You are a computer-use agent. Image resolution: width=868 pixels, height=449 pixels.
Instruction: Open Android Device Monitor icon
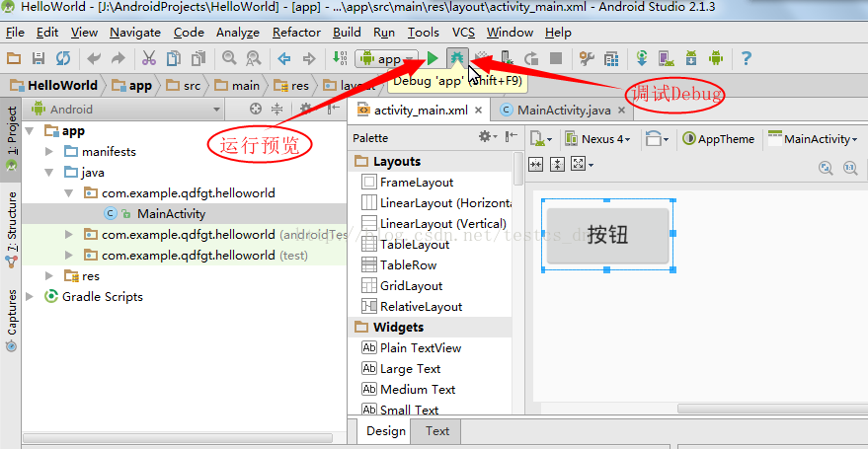(x=716, y=58)
